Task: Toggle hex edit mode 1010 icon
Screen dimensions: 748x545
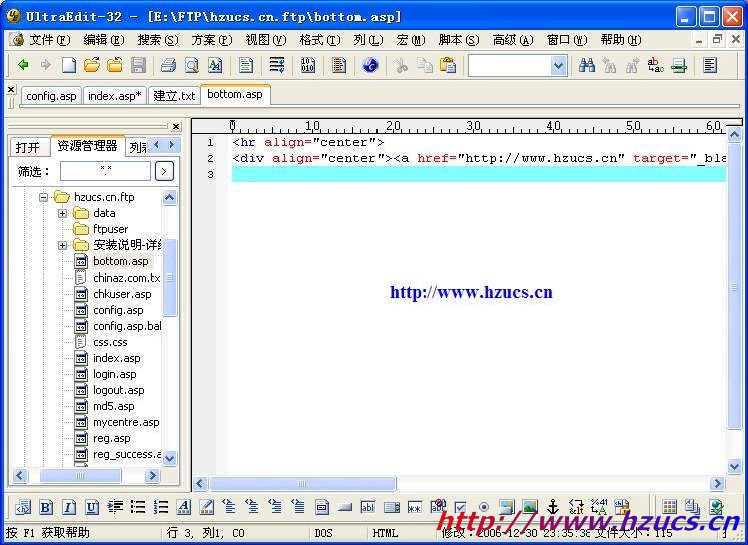Action: click(308, 65)
